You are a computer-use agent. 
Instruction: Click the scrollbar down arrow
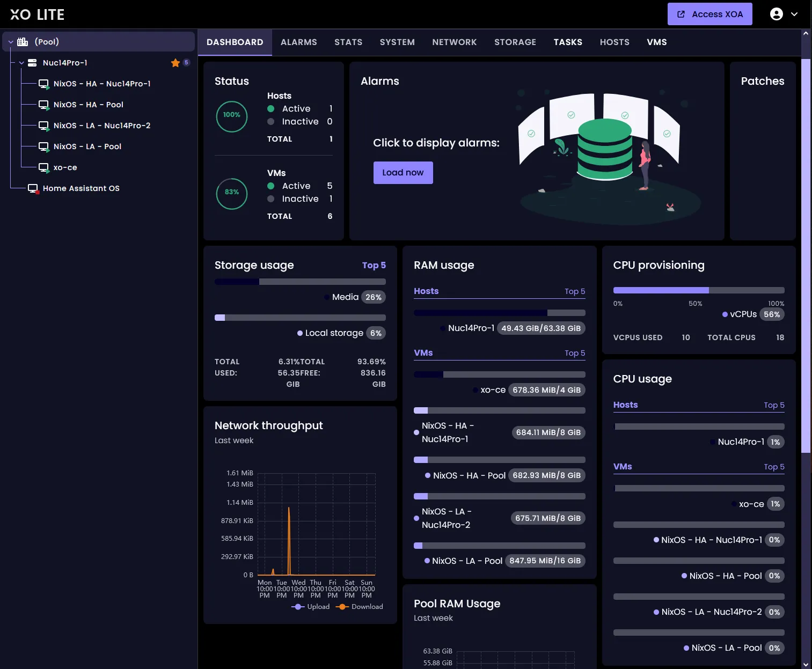point(806,664)
